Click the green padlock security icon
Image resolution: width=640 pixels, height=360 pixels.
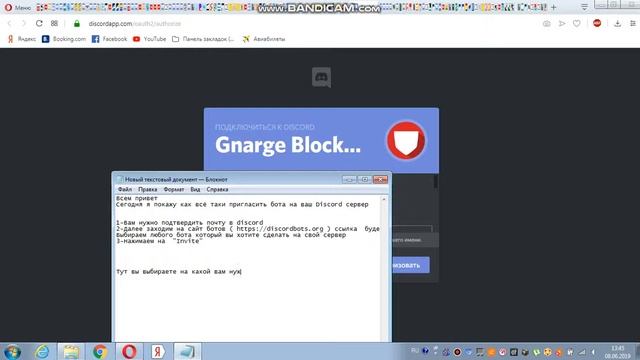(x=77, y=24)
